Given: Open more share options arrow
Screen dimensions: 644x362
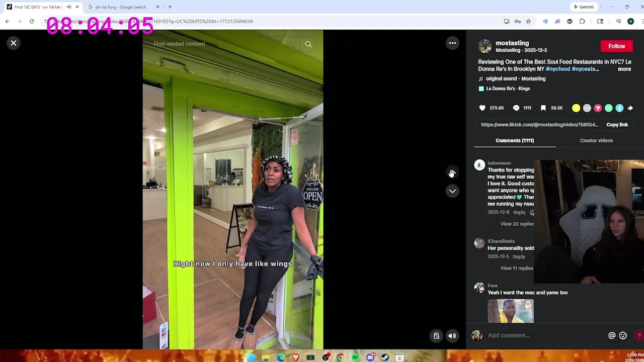Looking at the screenshot, I should click(630, 108).
